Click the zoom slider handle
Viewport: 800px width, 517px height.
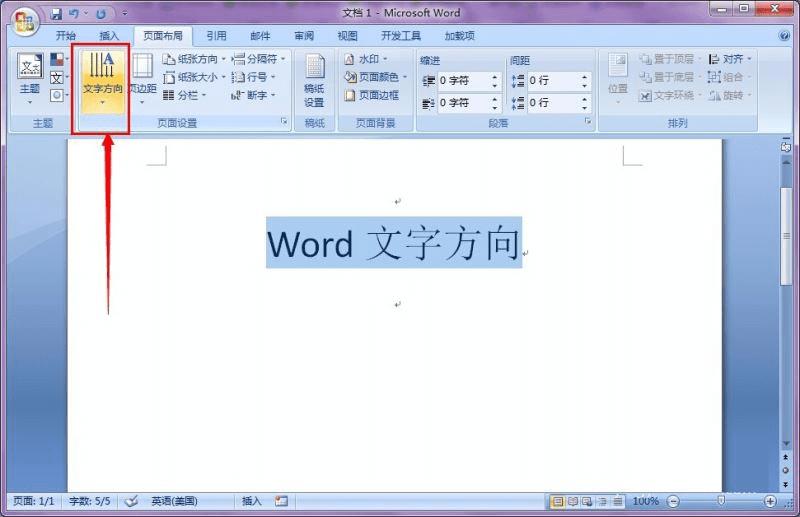(721, 501)
